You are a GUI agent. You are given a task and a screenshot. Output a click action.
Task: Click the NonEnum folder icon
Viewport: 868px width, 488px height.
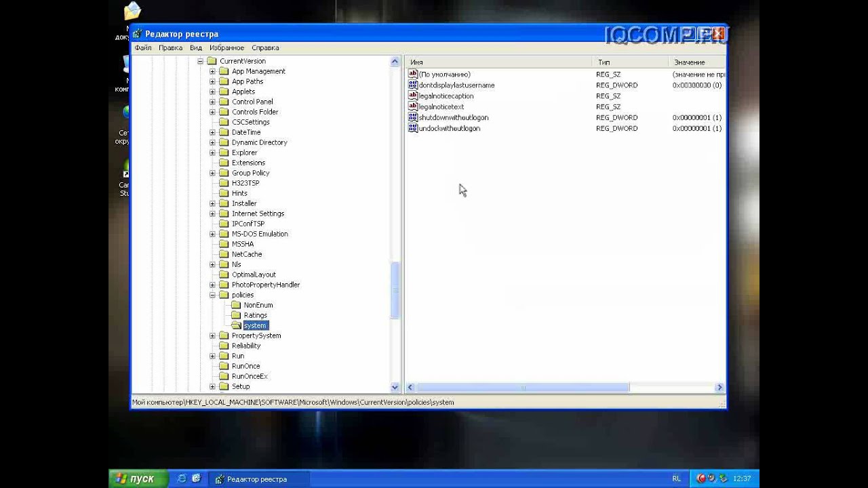236,305
